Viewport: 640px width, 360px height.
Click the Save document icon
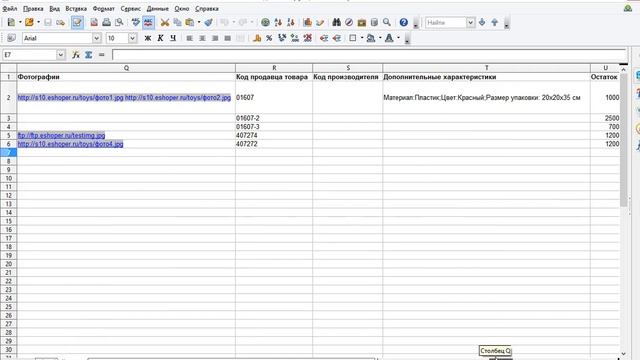coord(48,22)
